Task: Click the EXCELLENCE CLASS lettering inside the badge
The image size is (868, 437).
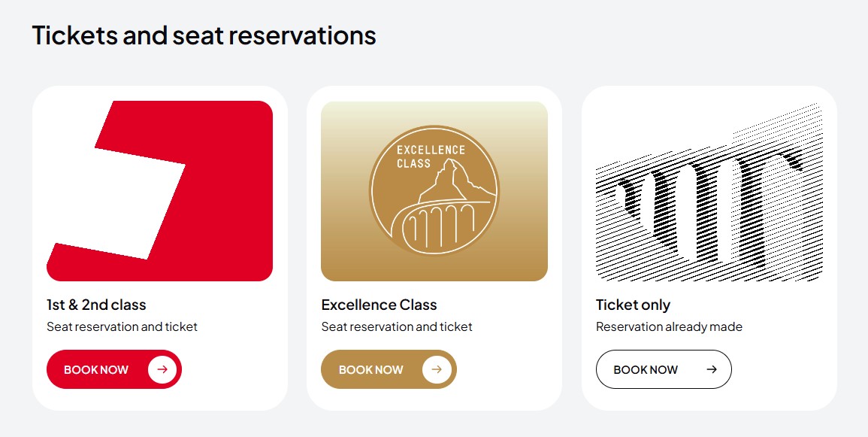Action: [431, 156]
